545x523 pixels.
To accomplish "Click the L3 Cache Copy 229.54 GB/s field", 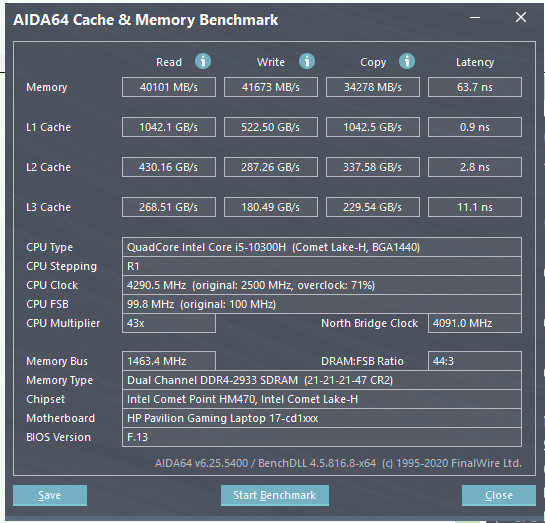I will 373,207.
